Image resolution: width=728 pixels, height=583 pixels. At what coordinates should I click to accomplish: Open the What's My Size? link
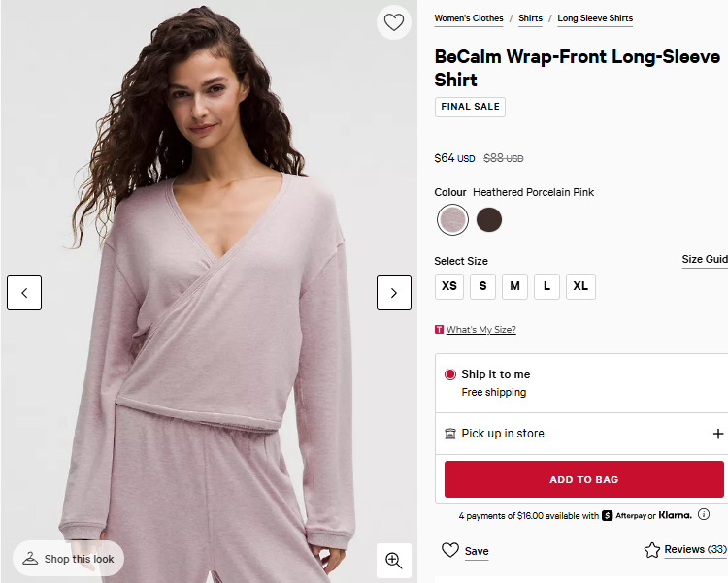(x=480, y=330)
